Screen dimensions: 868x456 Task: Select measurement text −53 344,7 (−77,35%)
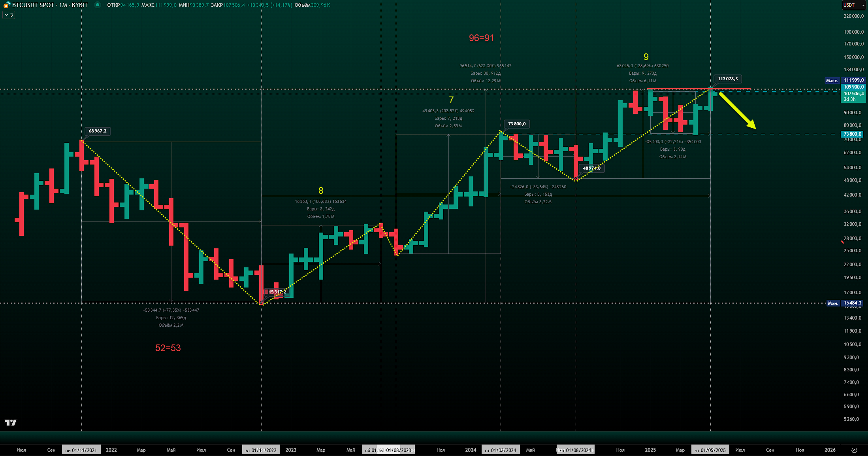(171, 310)
